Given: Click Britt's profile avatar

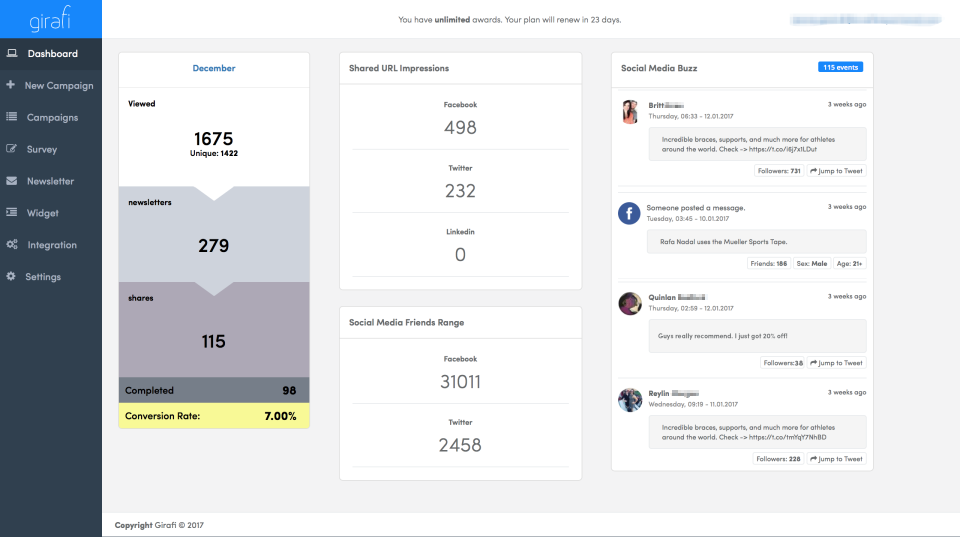Looking at the screenshot, I should 629,112.
